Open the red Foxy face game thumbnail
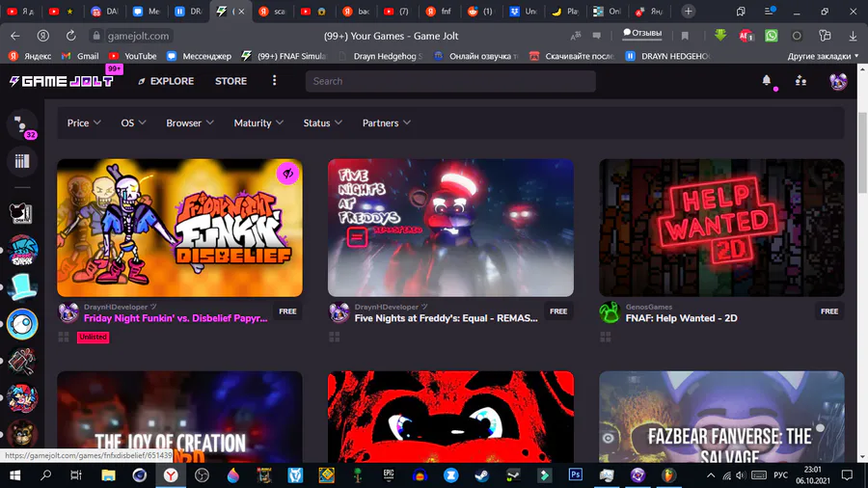The width and height of the screenshot is (868, 488). pyautogui.click(x=450, y=417)
